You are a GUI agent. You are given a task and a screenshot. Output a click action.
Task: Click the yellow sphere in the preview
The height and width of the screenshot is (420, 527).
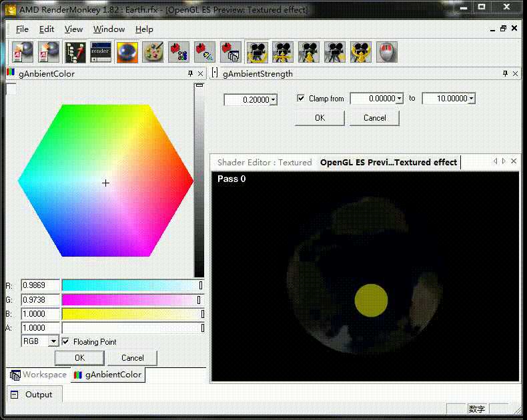coord(371,301)
